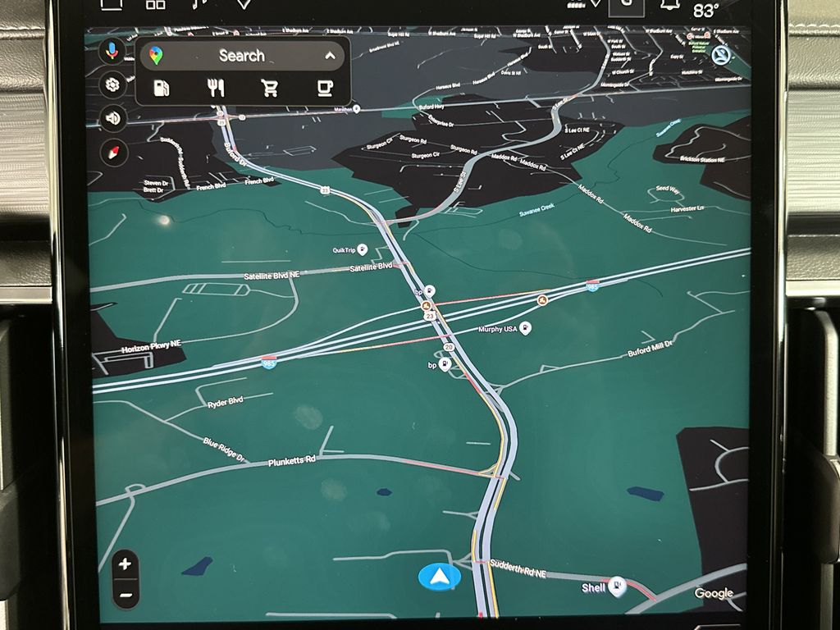Search for restaurants nearby

tap(216, 88)
